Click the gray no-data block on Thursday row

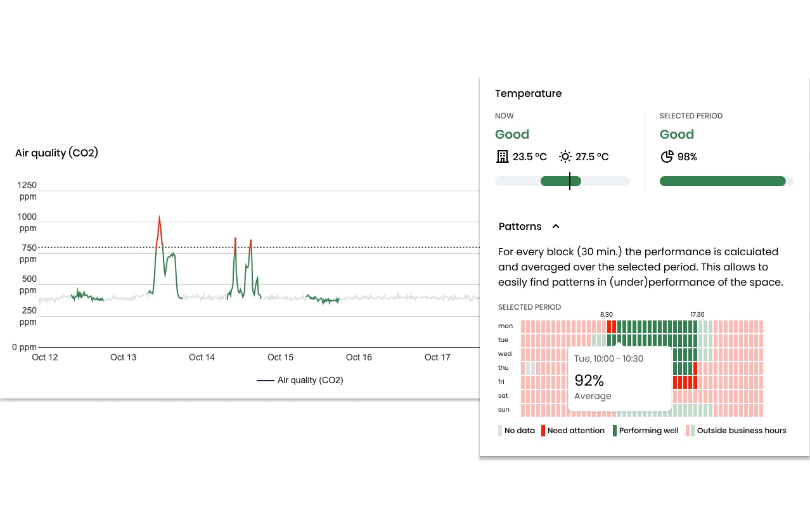(531, 368)
